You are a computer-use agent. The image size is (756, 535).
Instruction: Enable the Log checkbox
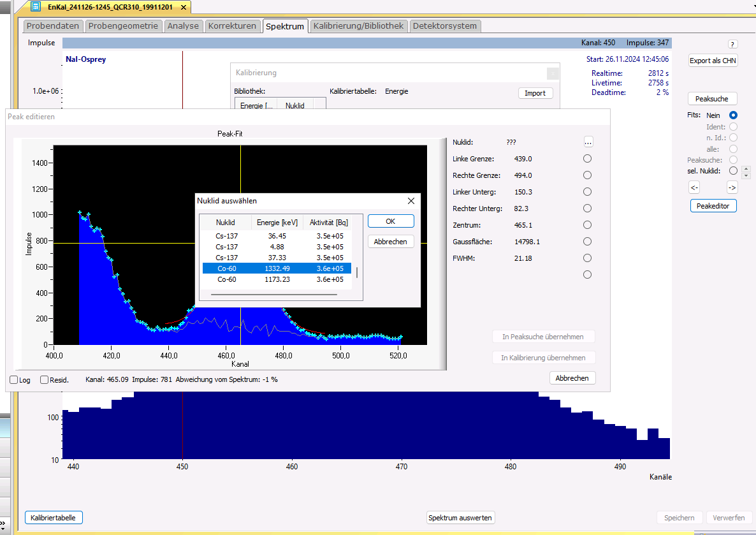(x=14, y=380)
